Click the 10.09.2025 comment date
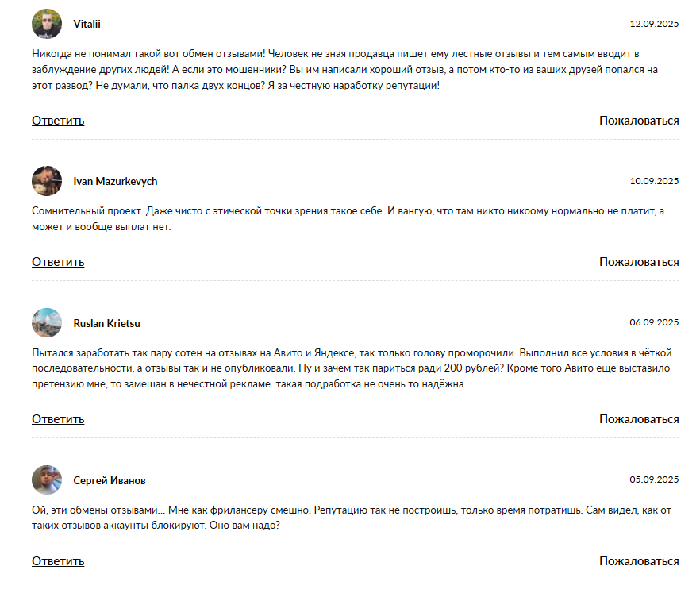 pyautogui.click(x=654, y=181)
